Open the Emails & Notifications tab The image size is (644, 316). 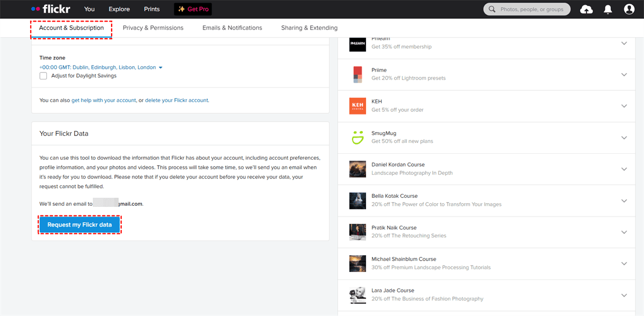point(232,28)
